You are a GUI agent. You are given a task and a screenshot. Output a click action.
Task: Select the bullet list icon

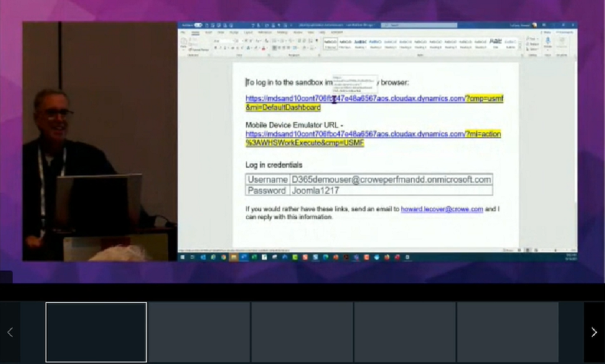(x=273, y=40)
